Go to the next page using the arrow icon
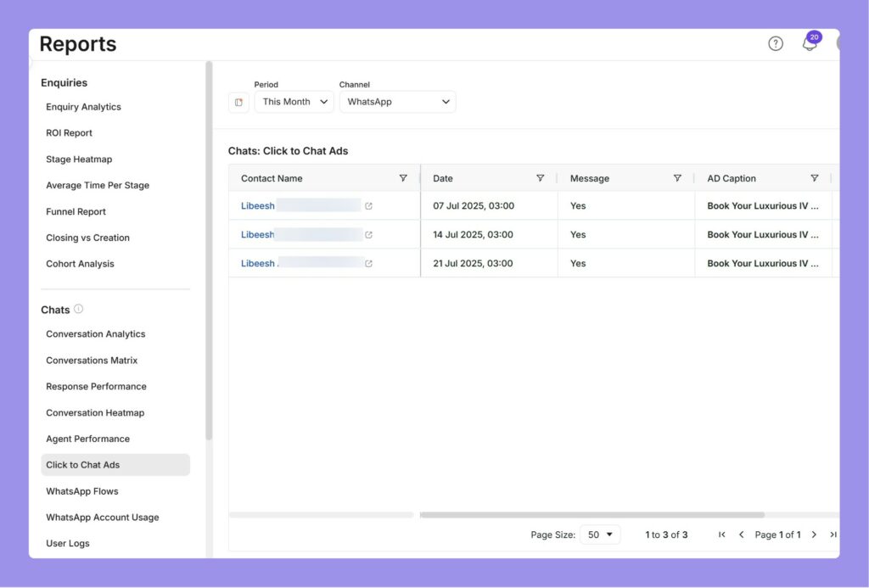Viewport: 869px width, 588px height. pos(814,535)
